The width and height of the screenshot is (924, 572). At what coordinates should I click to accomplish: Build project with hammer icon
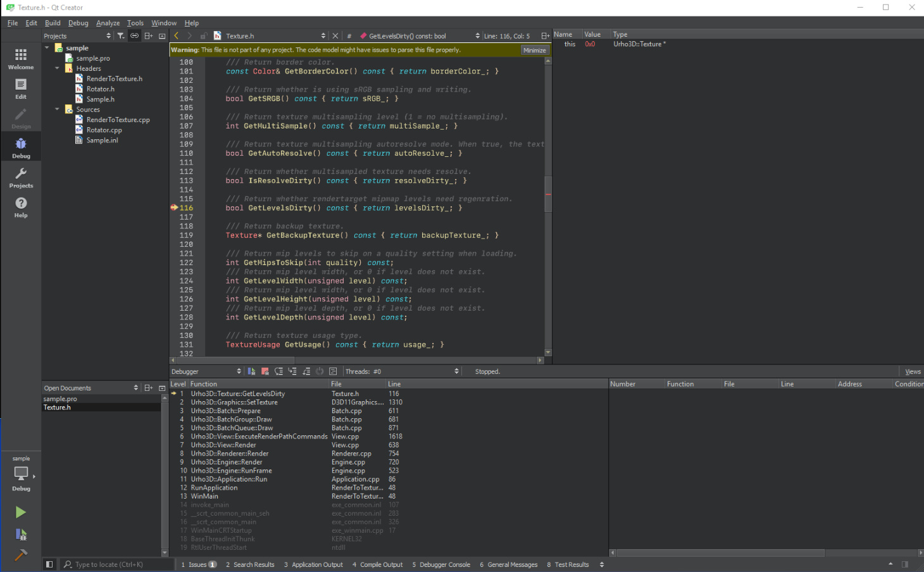[x=21, y=555]
